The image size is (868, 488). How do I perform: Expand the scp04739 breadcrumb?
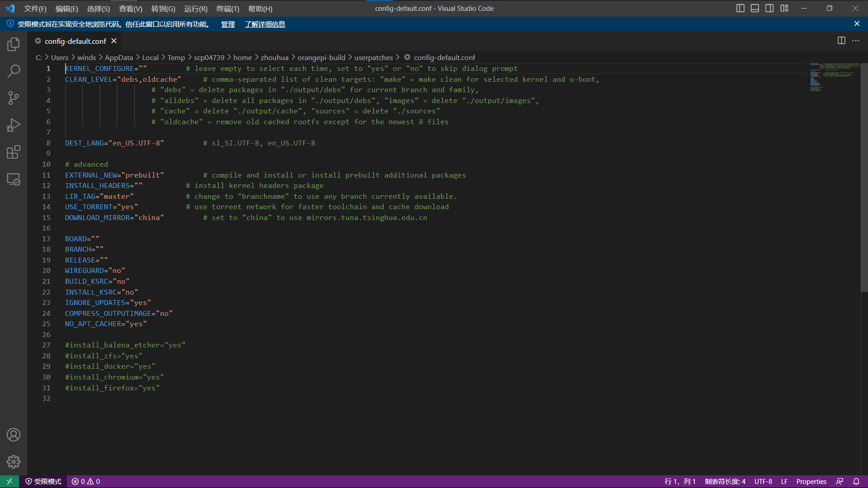(209, 57)
